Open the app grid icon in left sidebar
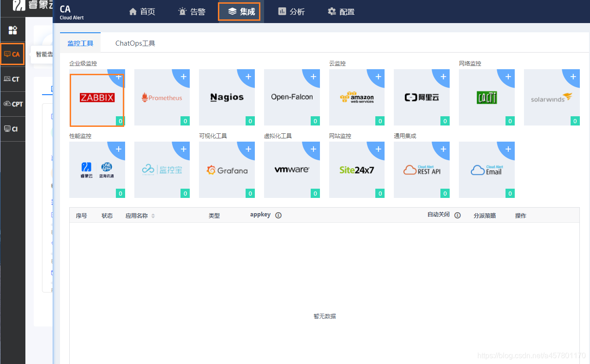 tap(13, 30)
